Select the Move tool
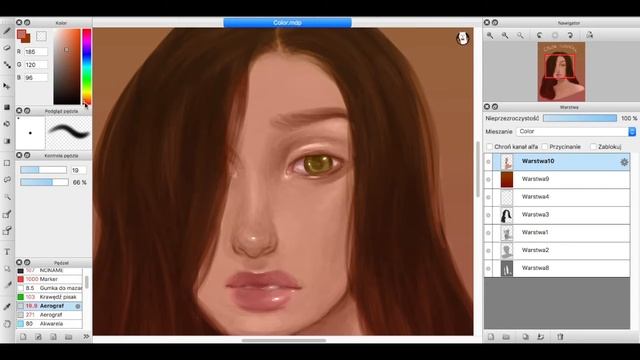 [7, 86]
